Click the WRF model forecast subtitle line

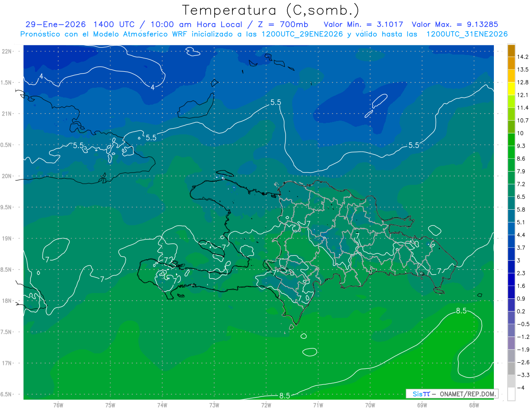coord(264,34)
